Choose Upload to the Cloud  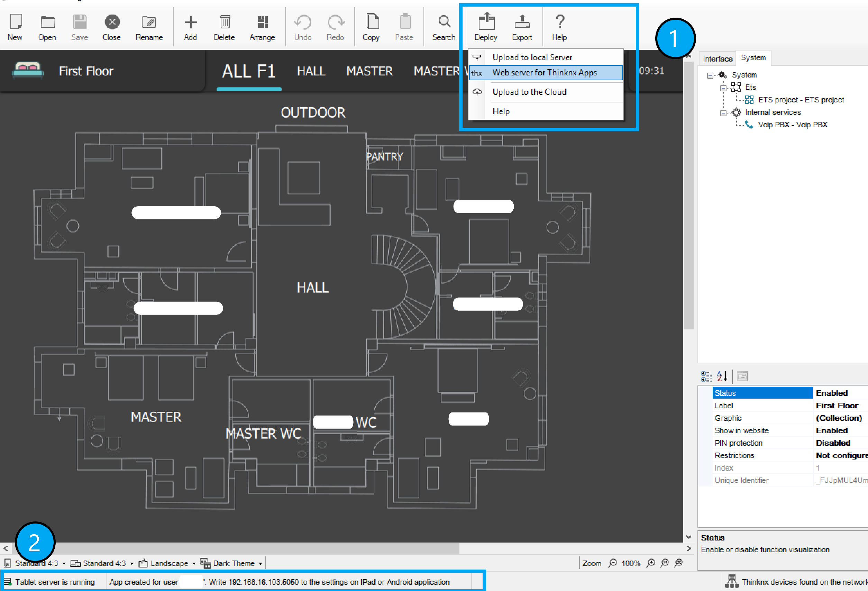(529, 92)
